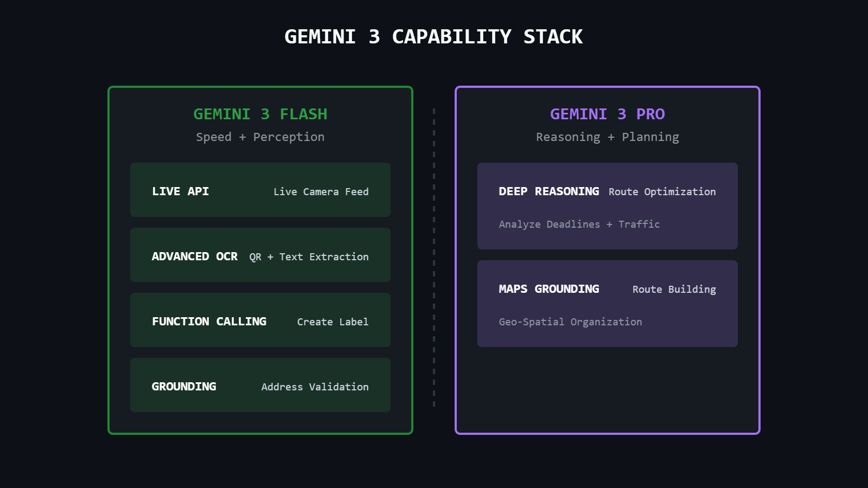Click the DEEP REASONING label
868x488 pixels.
click(549, 191)
